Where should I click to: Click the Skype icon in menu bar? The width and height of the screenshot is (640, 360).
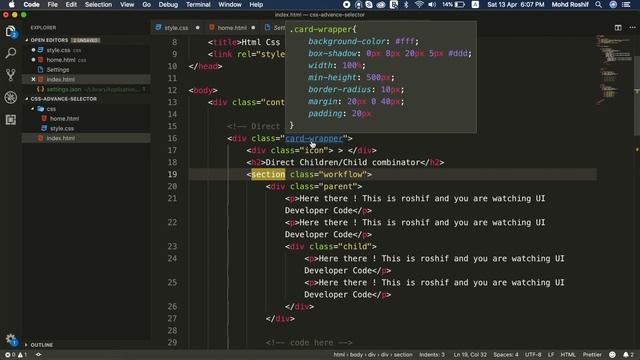point(369,4)
